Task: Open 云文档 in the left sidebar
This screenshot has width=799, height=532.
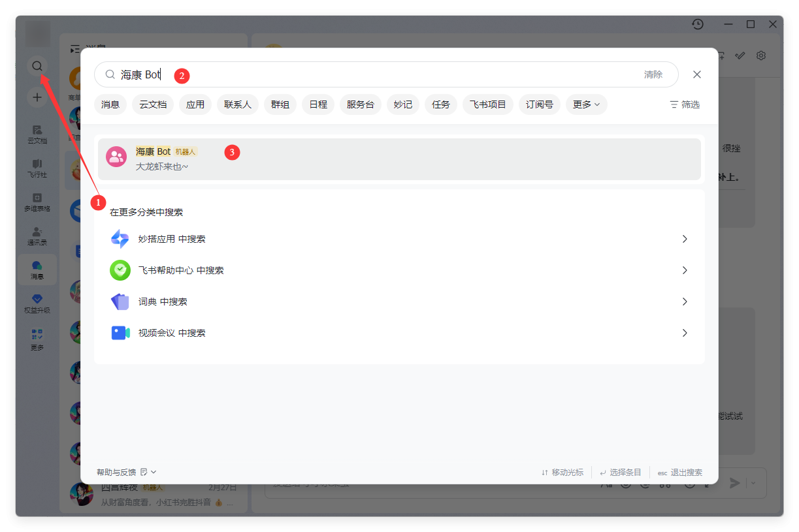Action: (x=37, y=134)
